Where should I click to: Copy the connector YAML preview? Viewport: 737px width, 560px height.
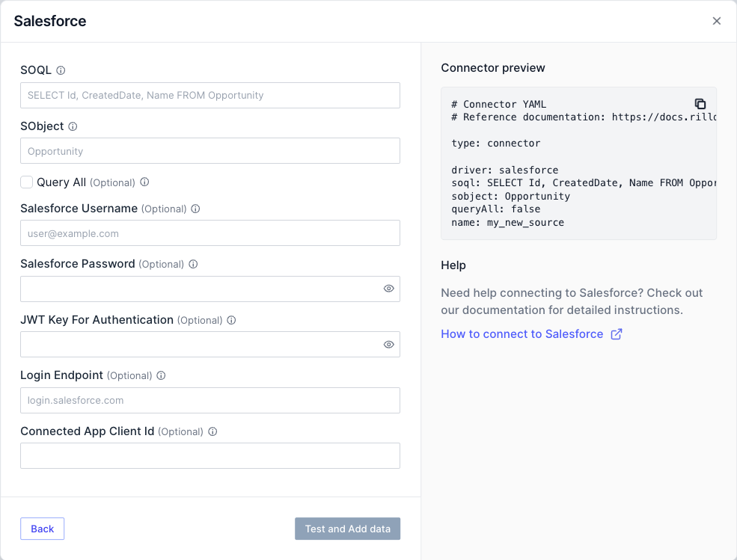point(700,104)
